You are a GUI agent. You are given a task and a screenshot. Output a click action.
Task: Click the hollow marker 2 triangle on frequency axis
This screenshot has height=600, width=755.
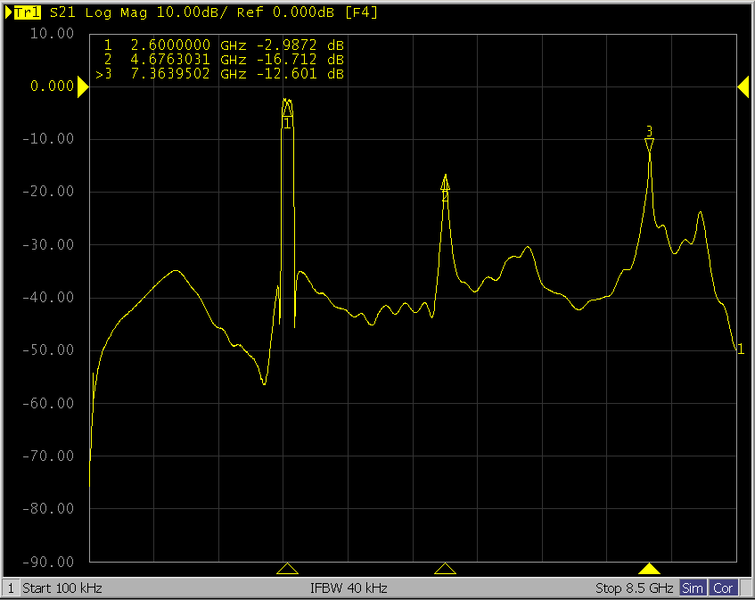[x=445, y=569]
